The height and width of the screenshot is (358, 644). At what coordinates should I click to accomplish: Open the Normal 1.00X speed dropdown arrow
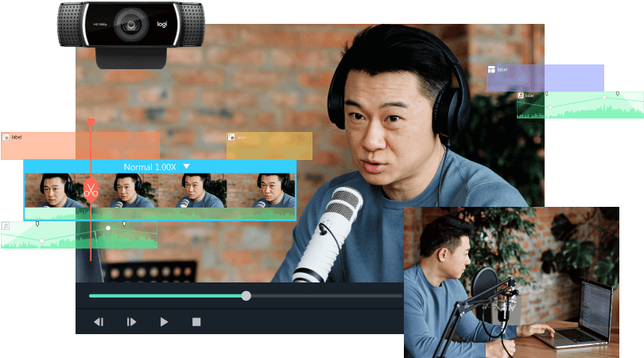coord(187,166)
